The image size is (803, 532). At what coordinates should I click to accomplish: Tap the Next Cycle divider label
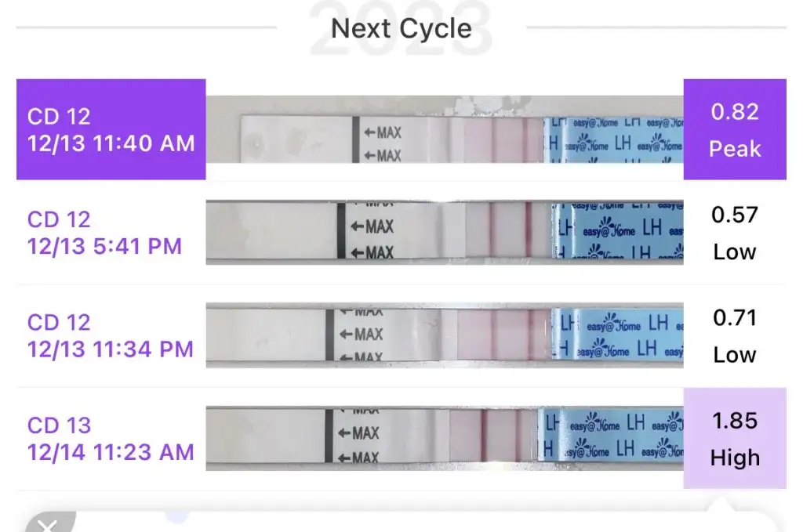pyautogui.click(x=401, y=29)
